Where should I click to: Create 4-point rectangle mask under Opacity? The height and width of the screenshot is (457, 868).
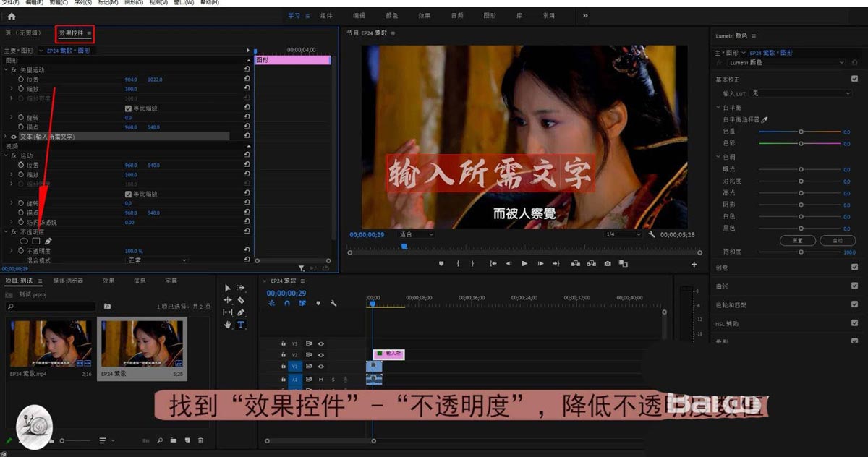pyautogui.click(x=36, y=241)
